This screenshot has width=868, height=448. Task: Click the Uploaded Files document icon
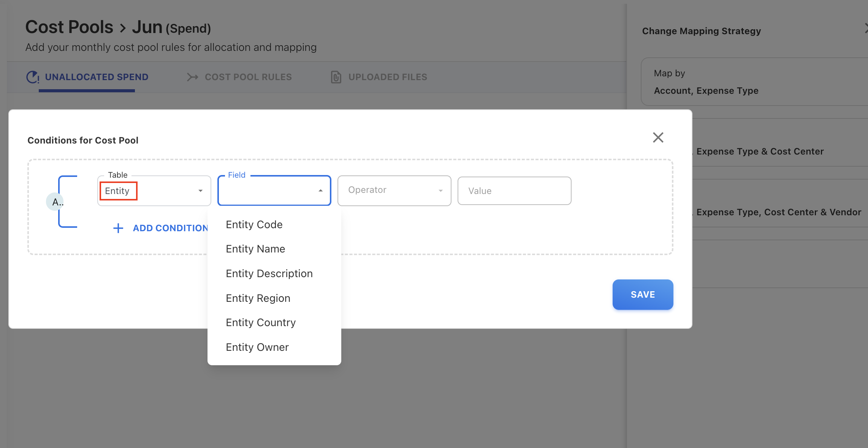[x=336, y=77]
